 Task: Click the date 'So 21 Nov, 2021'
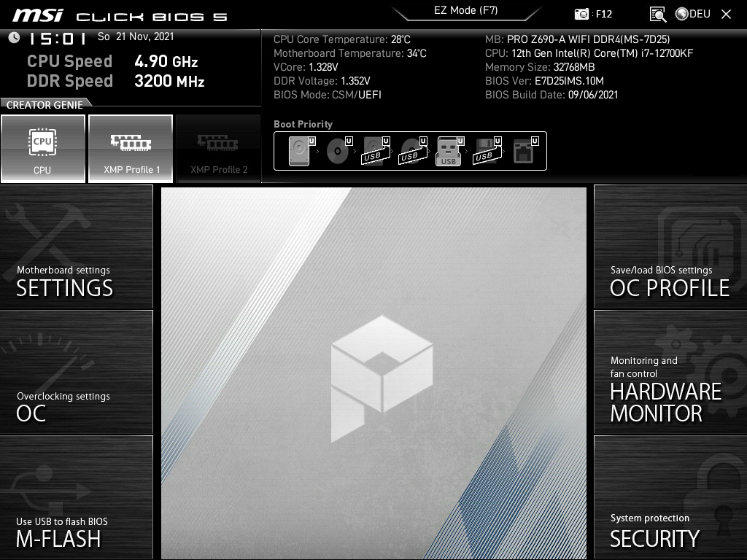click(136, 36)
